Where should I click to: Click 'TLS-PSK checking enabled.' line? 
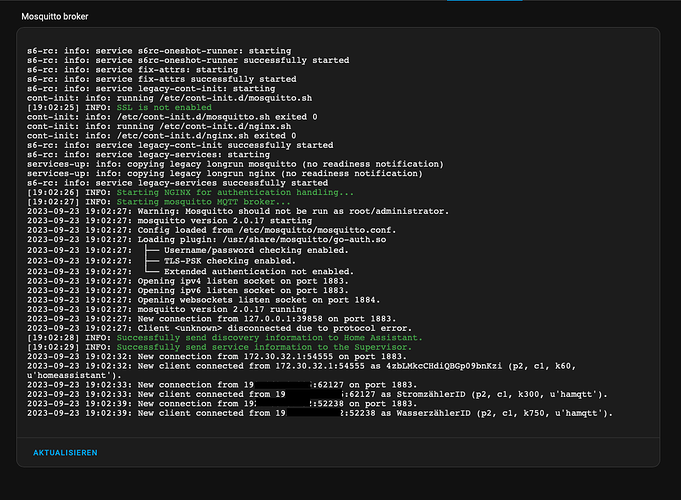[x=161, y=261]
